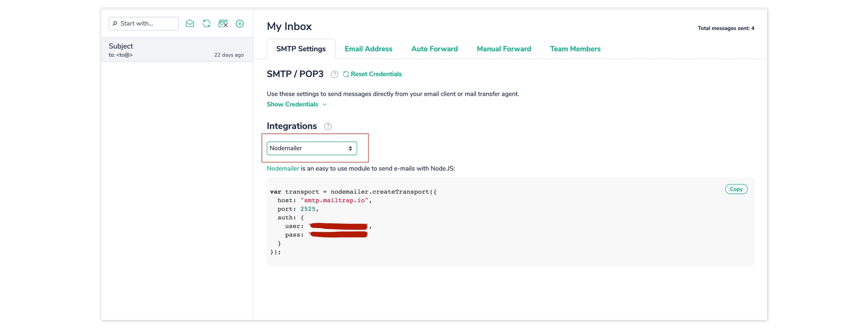Follow the green Nodemailer link in description
Image resolution: width=868 pixels, height=329 pixels.
(283, 168)
